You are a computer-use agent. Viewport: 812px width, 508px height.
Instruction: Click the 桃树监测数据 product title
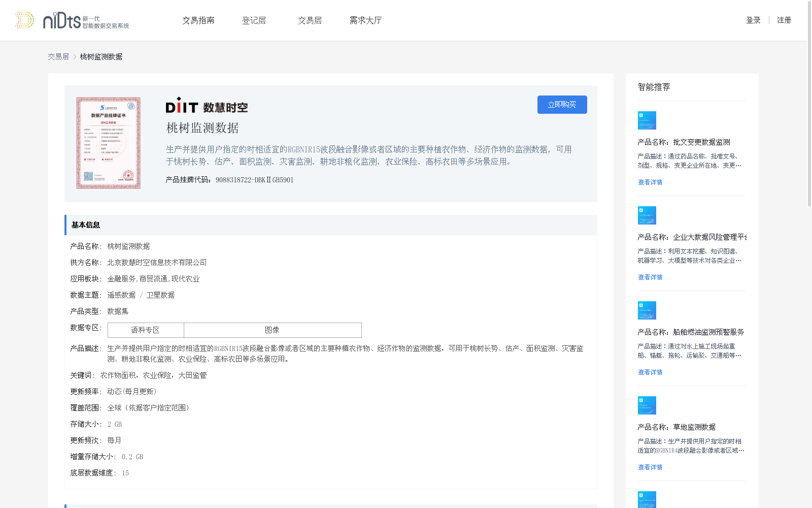pos(202,128)
